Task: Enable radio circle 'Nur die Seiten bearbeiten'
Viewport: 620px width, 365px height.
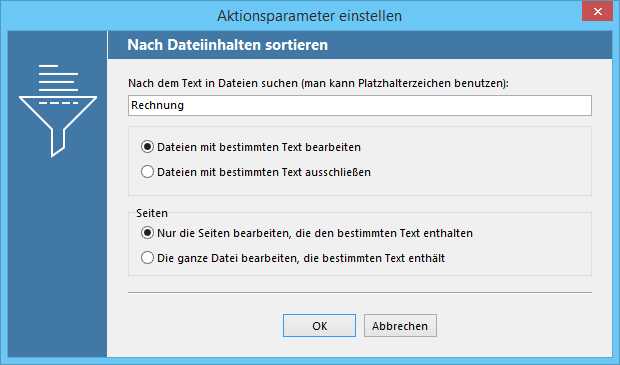Action: [147, 233]
